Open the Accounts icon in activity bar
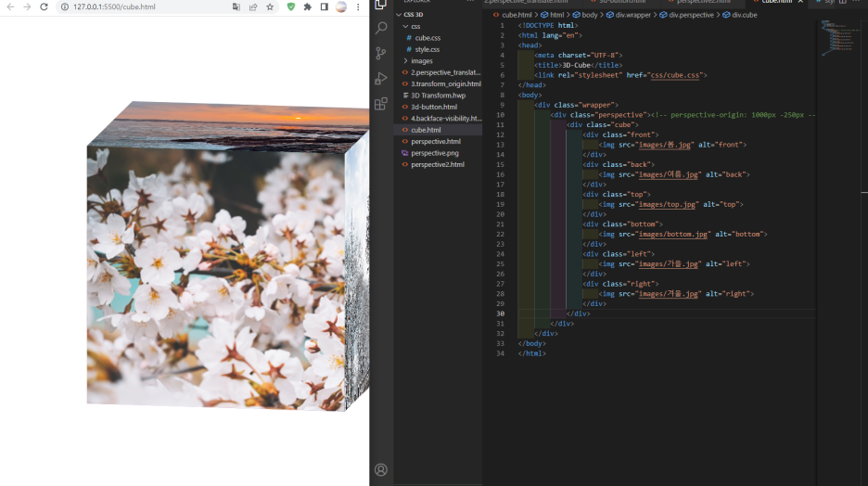This screenshot has height=486, width=868. 381,469
